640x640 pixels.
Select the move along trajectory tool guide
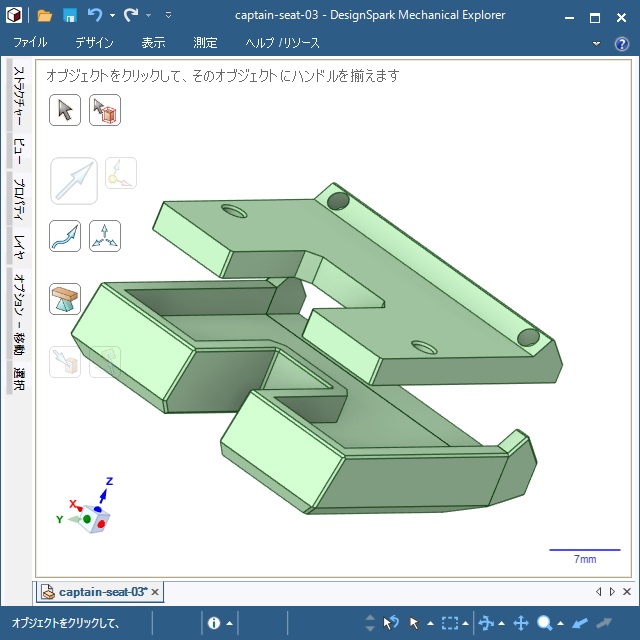tap(65, 236)
